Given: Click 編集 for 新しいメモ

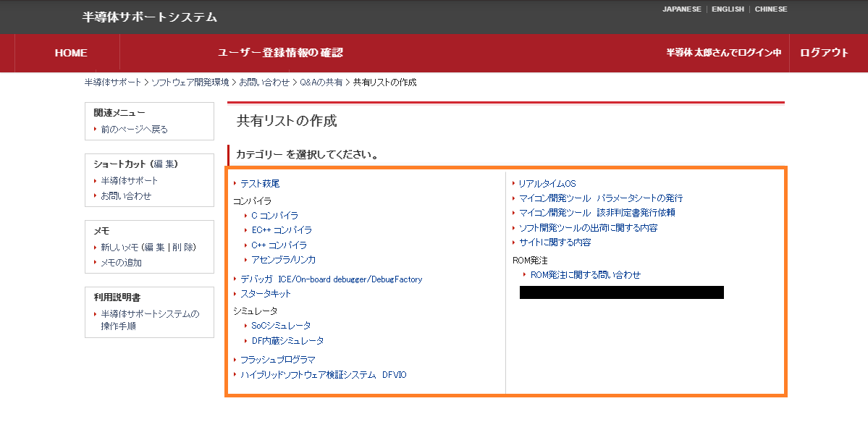Looking at the screenshot, I should click(x=154, y=247).
